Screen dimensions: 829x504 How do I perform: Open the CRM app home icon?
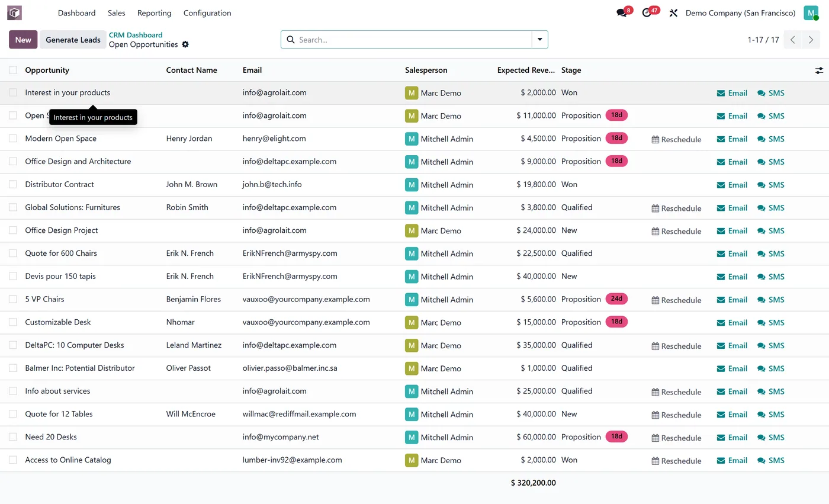click(x=14, y=12)
